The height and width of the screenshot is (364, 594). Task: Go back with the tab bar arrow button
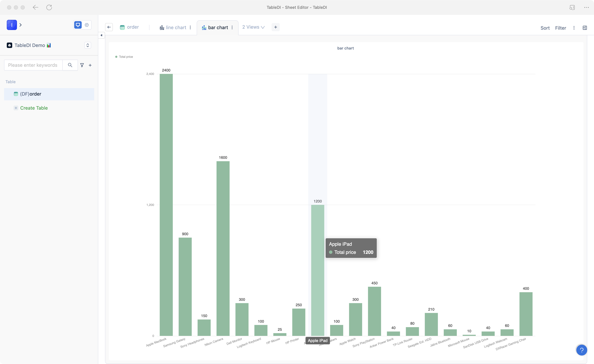point(109,27)
